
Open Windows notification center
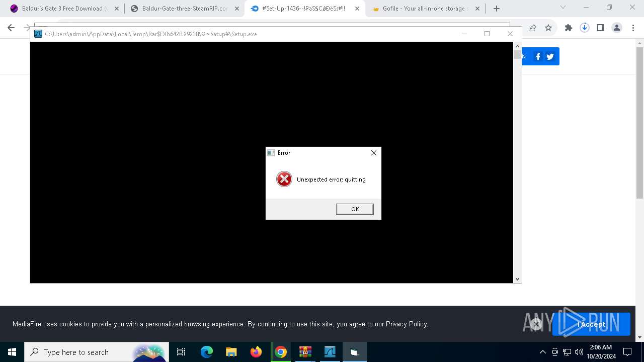click(x=627, y=352)
